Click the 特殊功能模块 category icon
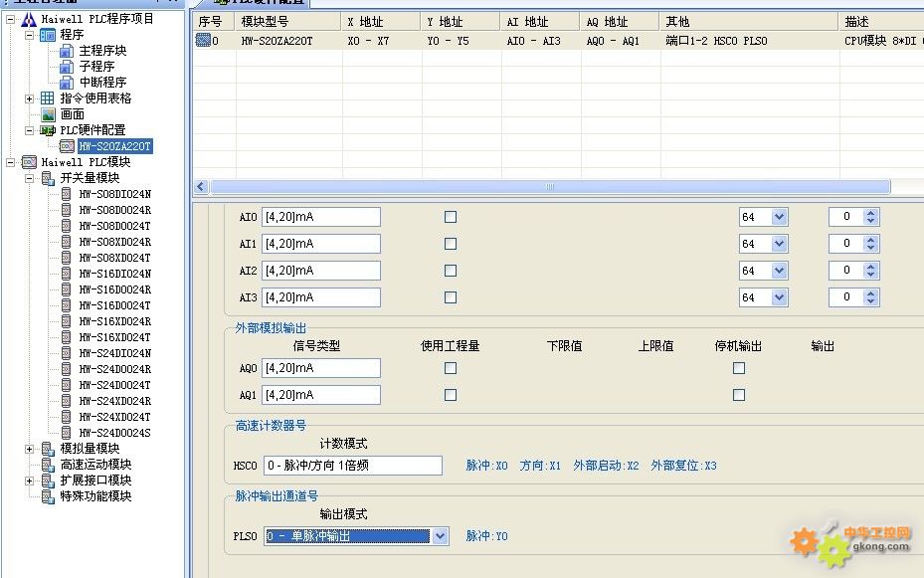This screenshot has height=578, width=924. click(x=48, y=496)
